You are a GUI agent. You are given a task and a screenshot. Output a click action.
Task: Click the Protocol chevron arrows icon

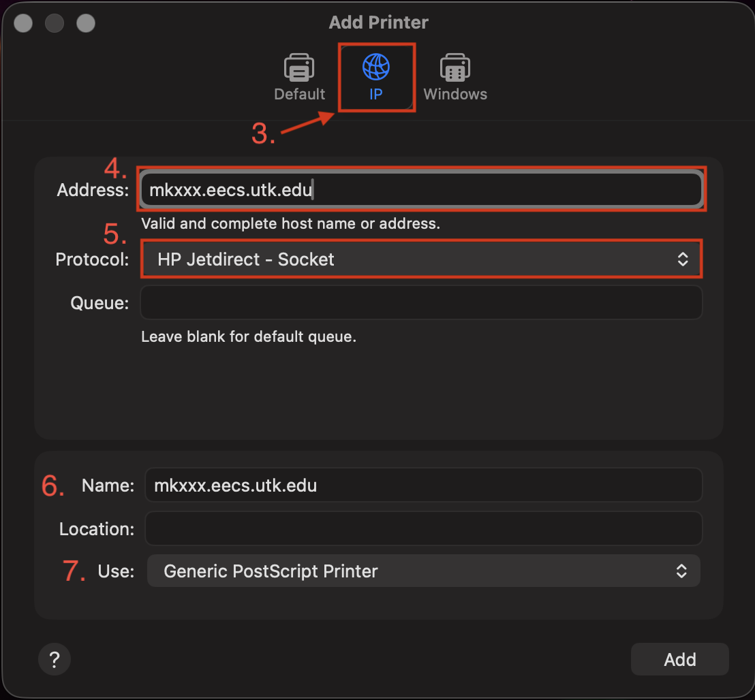point(682,259)
